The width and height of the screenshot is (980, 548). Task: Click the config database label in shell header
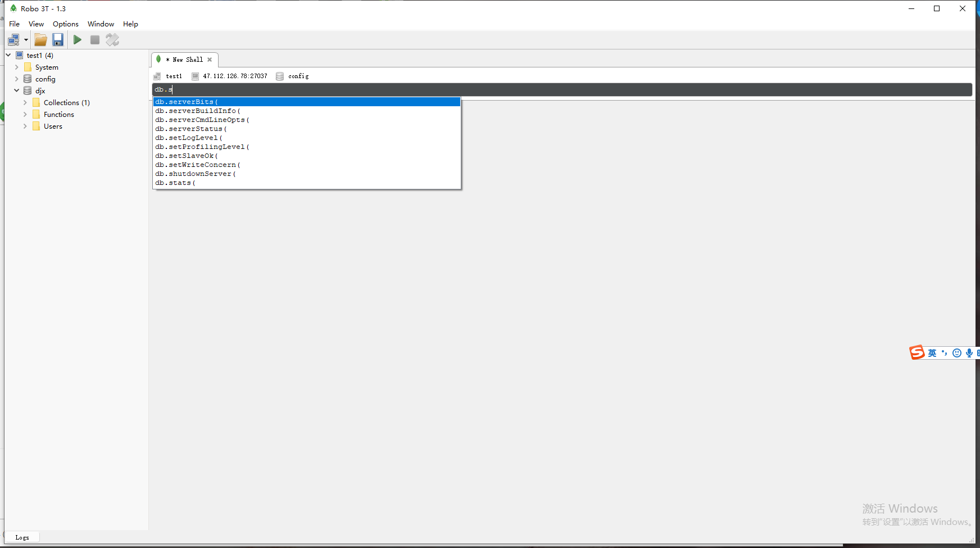298,76
